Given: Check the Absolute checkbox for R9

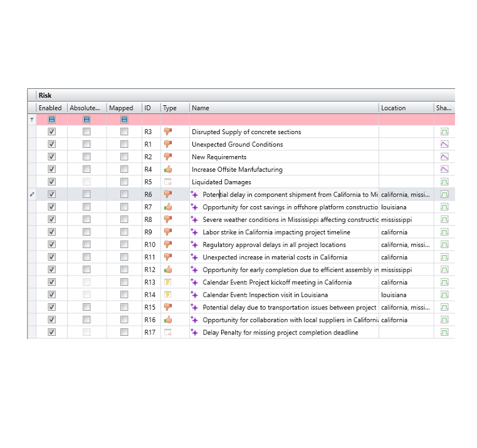Looking at the screenshot, I should [86, 232].
